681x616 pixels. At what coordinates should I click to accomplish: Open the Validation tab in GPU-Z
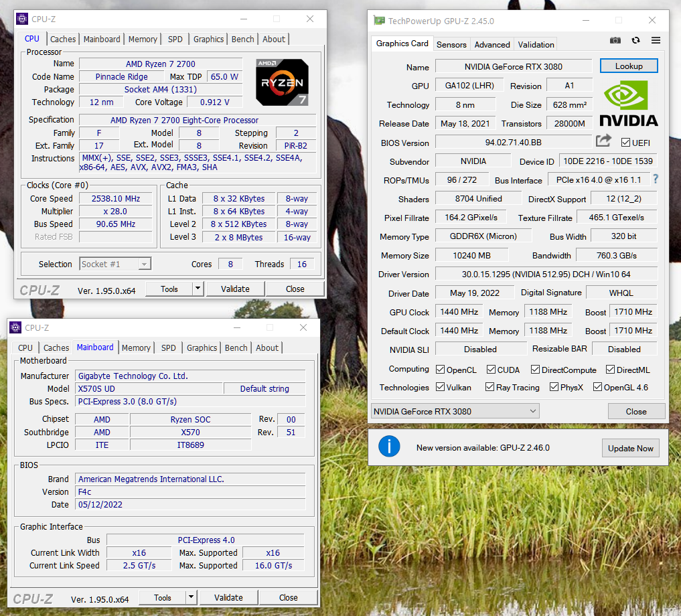(x=536, y=44)
